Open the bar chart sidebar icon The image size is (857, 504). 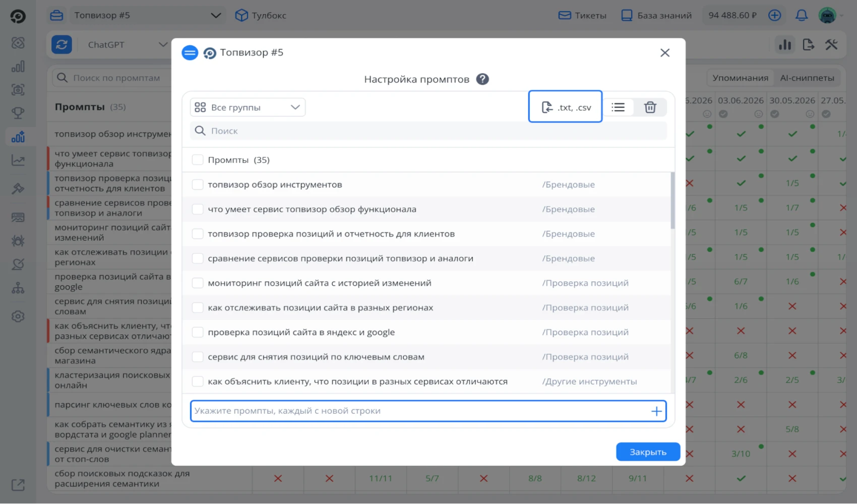click(18, 67)
